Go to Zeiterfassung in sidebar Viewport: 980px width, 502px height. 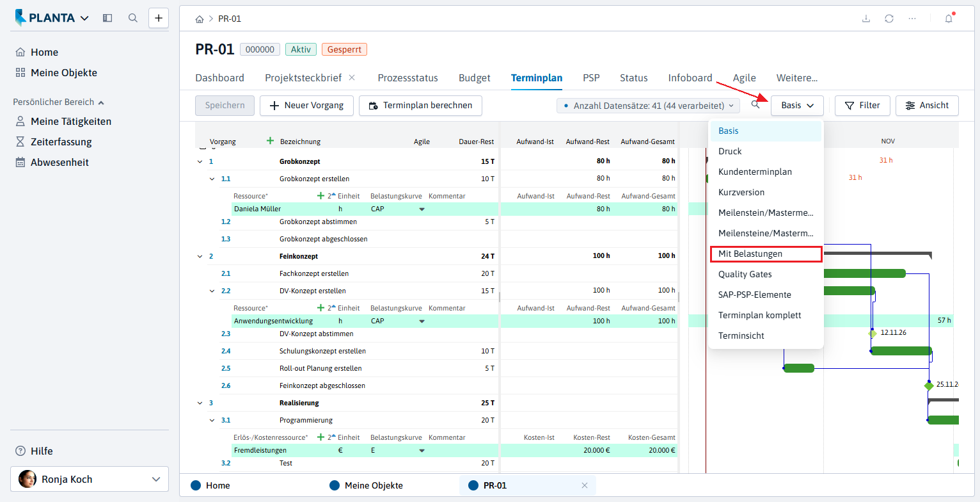(61, 142)
